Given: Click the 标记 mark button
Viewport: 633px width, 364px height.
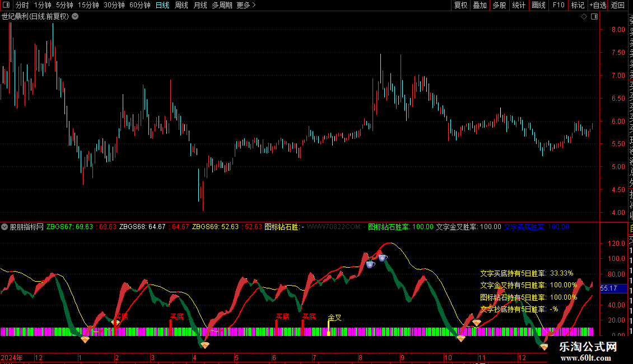Looking at the screenshot, I should (x=578, y=5).
